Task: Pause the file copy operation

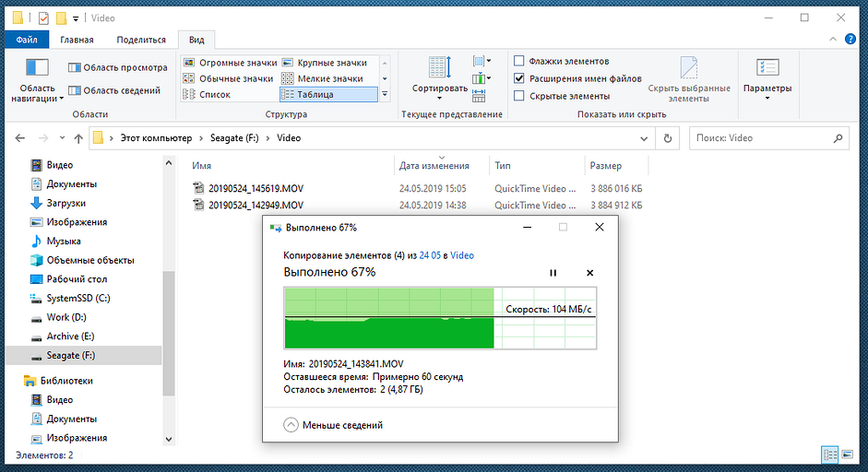Action: 553,273
